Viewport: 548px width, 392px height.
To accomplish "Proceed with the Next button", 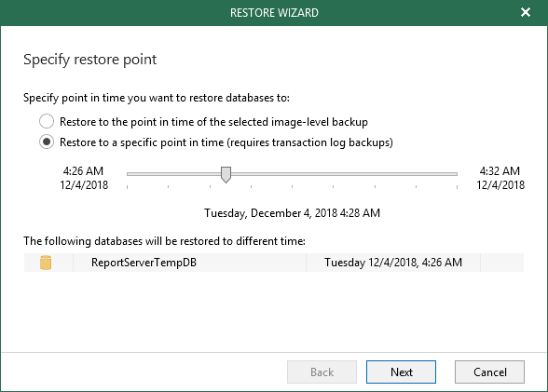I will coord(401,372).
